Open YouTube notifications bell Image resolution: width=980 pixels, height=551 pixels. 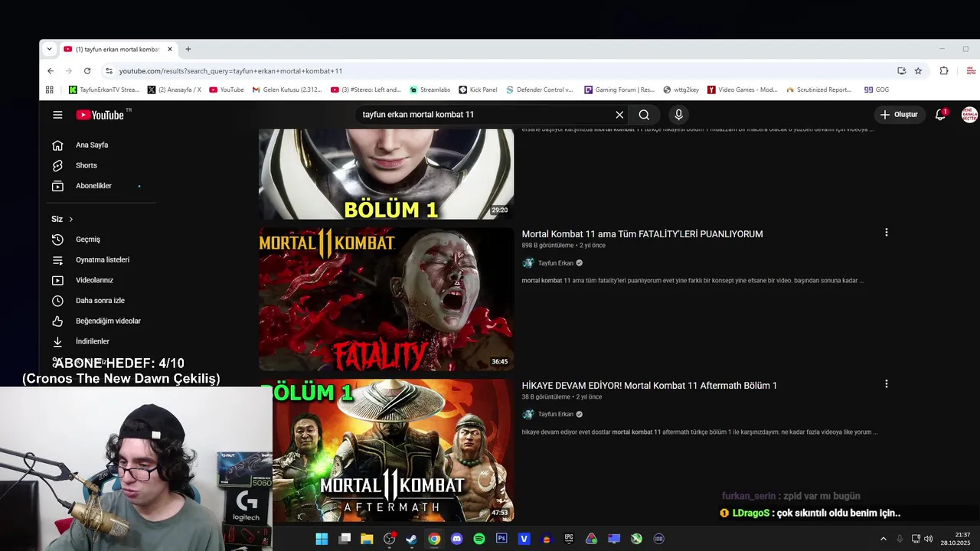pyautogui.click(x=940, y=115)
